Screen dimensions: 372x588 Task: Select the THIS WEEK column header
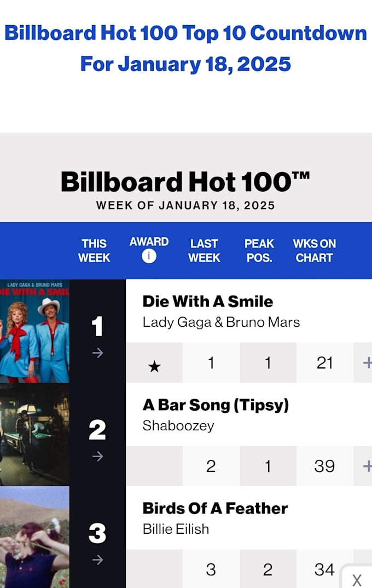pyautogui.click(x=94, y=251)
